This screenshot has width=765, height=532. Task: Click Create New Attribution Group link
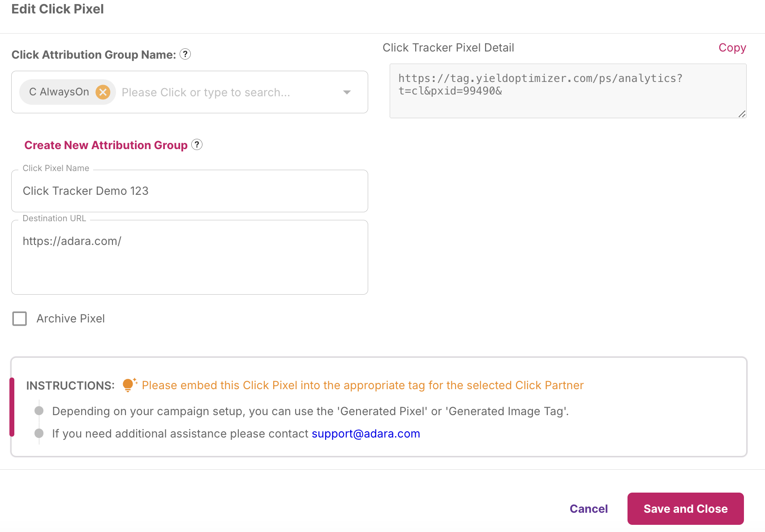(x=106, y=145)
